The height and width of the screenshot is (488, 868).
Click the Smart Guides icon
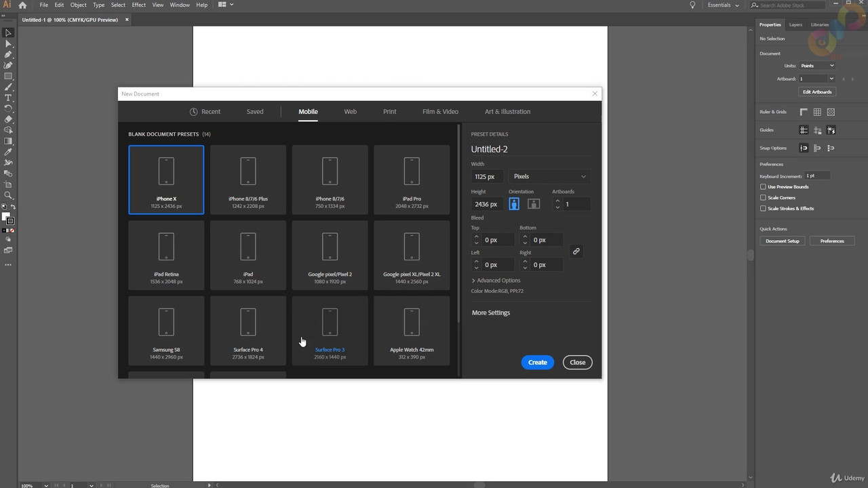coord(831,130)
